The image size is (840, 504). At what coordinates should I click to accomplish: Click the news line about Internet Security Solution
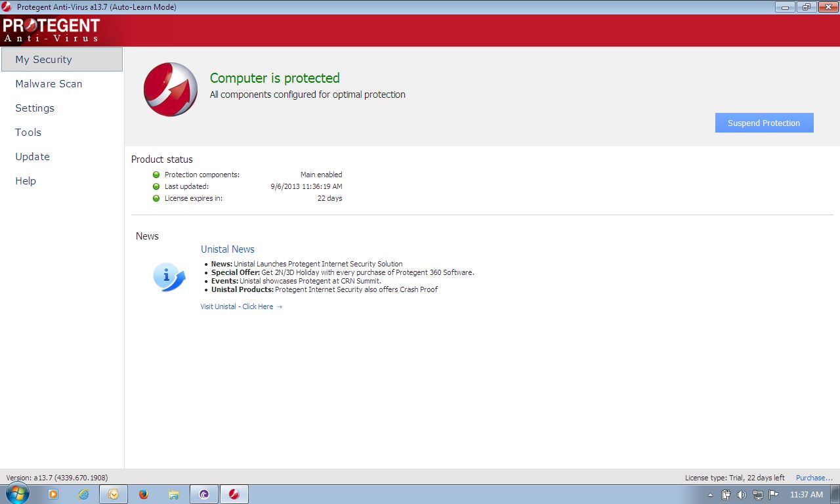pos(307,264)
